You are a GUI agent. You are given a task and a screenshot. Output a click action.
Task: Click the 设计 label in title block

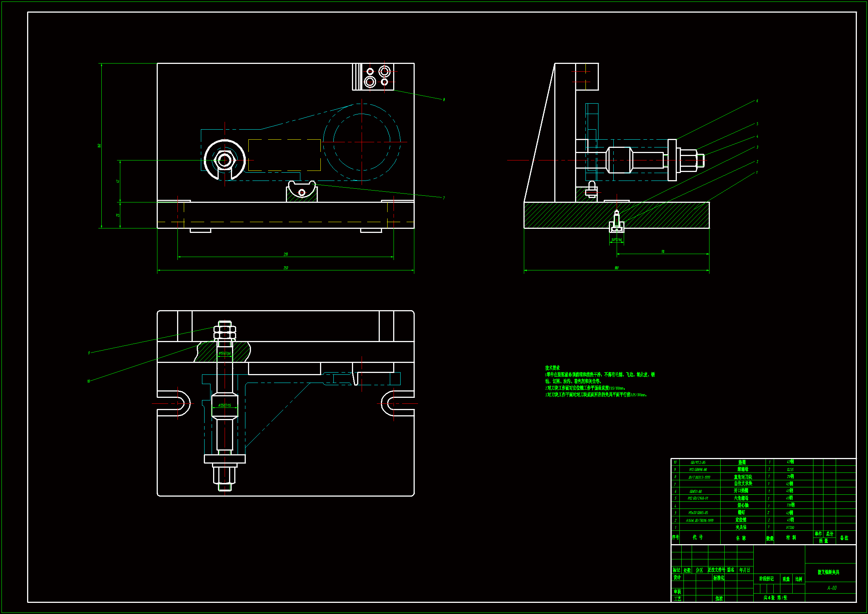tap(677, 578)
